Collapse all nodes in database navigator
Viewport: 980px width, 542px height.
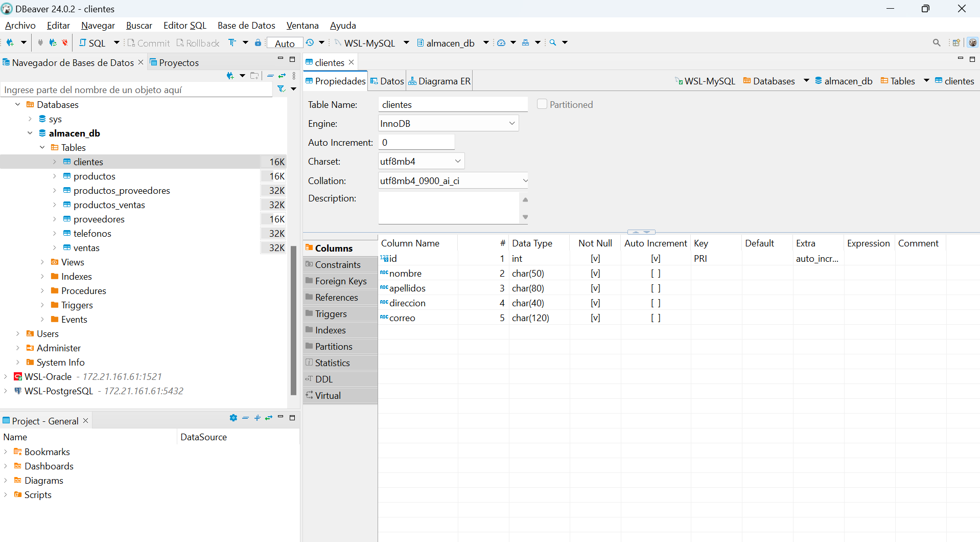(271, 76)
